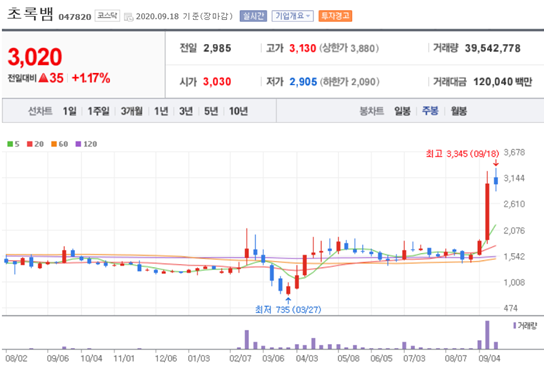Select the 5년 line chart tab
The image size is (544, 375).
(x=211, y=111)
